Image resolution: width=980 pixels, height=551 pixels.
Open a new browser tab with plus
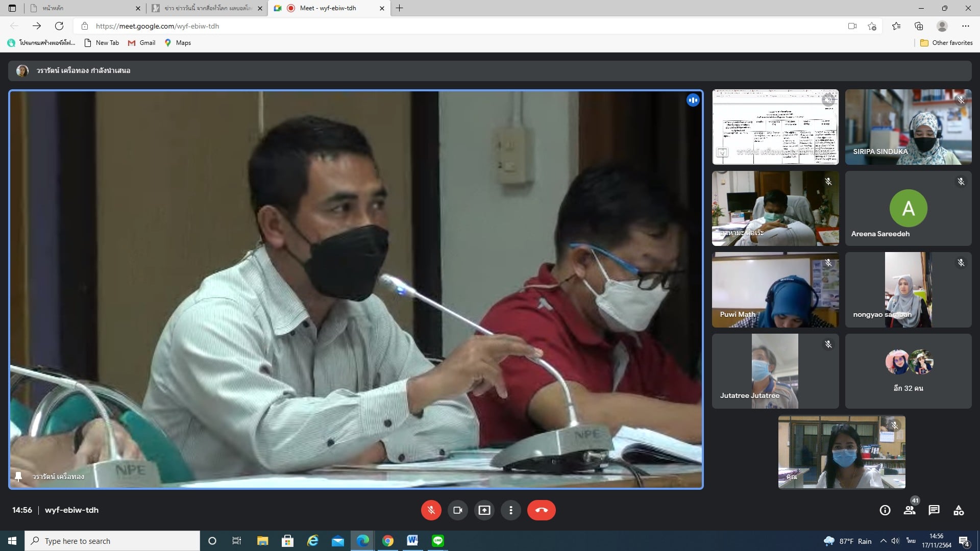[400, 8]
